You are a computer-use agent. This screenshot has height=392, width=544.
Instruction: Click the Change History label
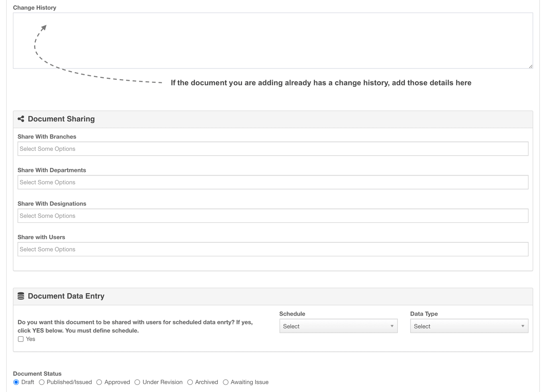[x=35, y=8]
